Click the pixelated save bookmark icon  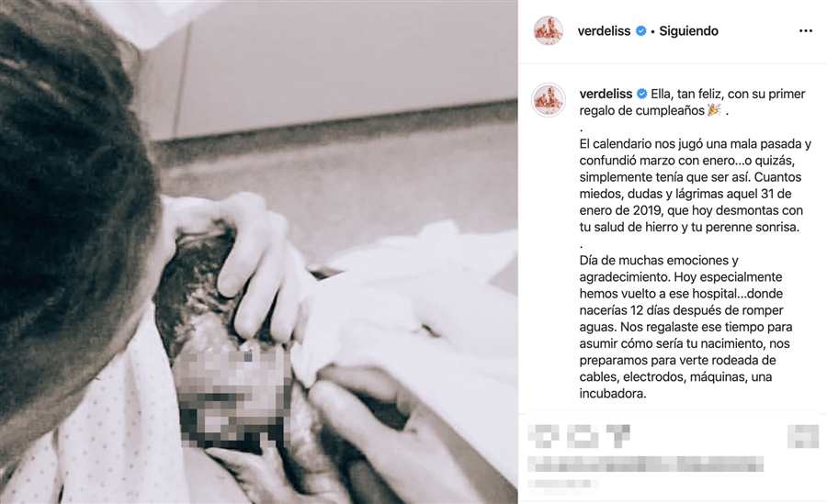[803, 436]
